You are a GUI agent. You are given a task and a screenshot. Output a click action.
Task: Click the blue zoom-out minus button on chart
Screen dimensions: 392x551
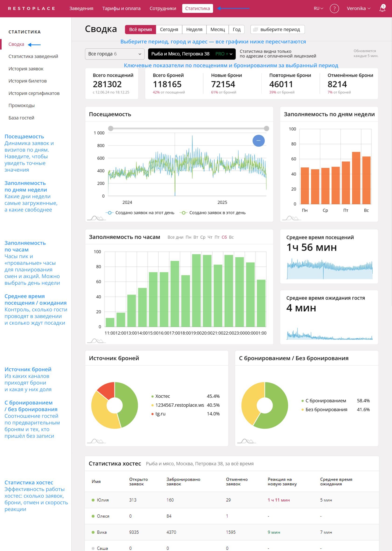(x=258, y=141)
